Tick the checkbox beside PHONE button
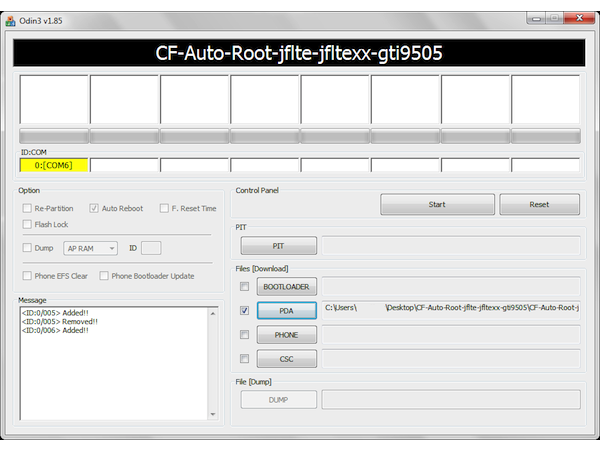 (x=244, y=335)
